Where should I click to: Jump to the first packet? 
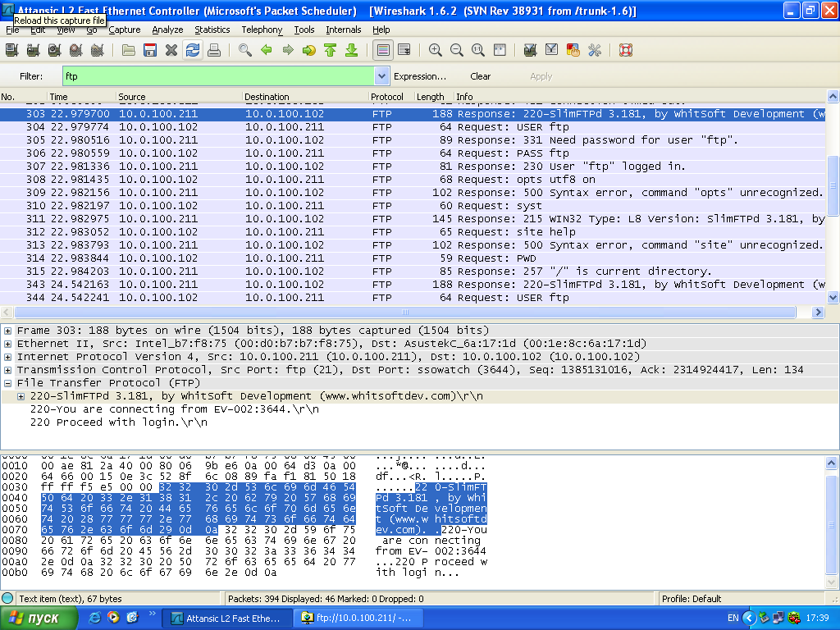[x=331, y=50]
